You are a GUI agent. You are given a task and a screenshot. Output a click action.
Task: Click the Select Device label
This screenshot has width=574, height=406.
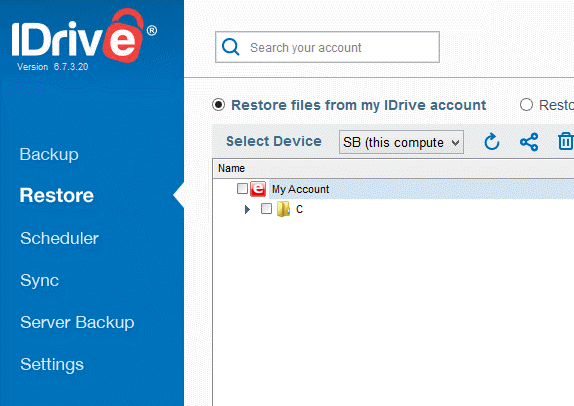pyautogui.click(x=274, y=141)
